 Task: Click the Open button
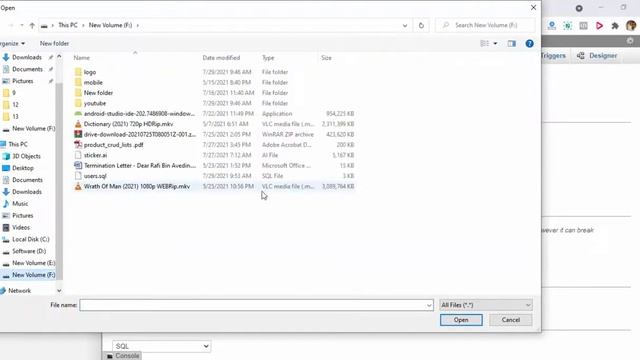click(x=461, y=320)
